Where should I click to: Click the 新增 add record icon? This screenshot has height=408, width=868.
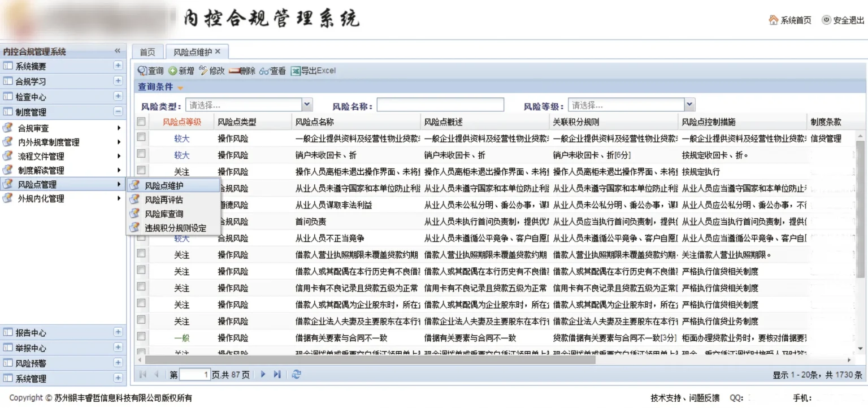point(173,71)
